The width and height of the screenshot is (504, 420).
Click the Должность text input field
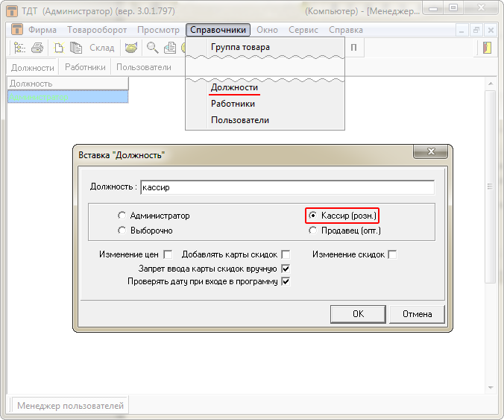click(287, 187)
